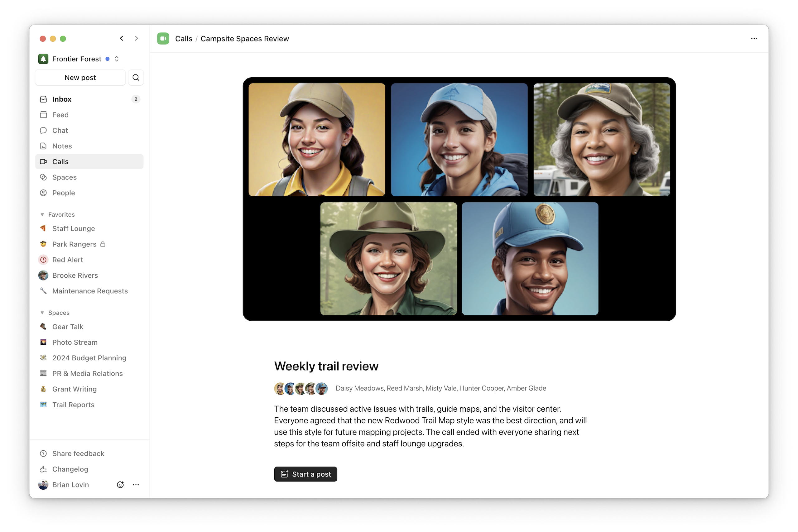Click the Grant Writing space
Viewport: 798px width, 532px height.
(74, 389)
